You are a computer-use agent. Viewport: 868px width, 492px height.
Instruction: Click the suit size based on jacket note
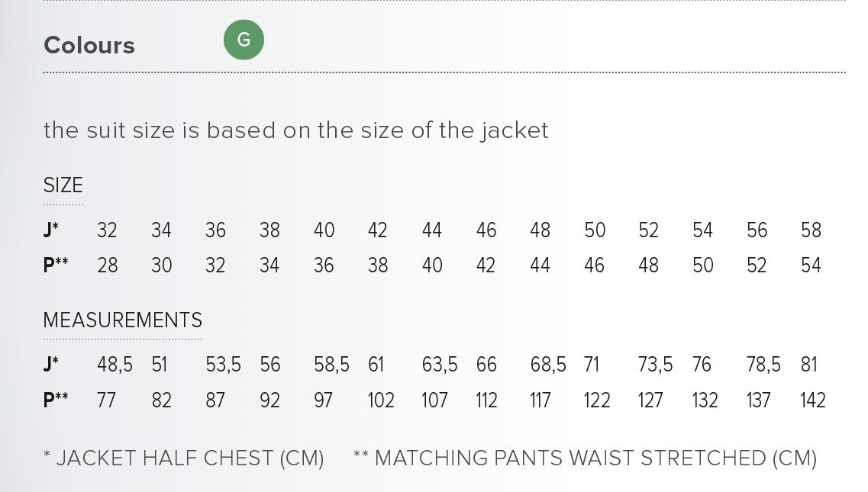296,130
